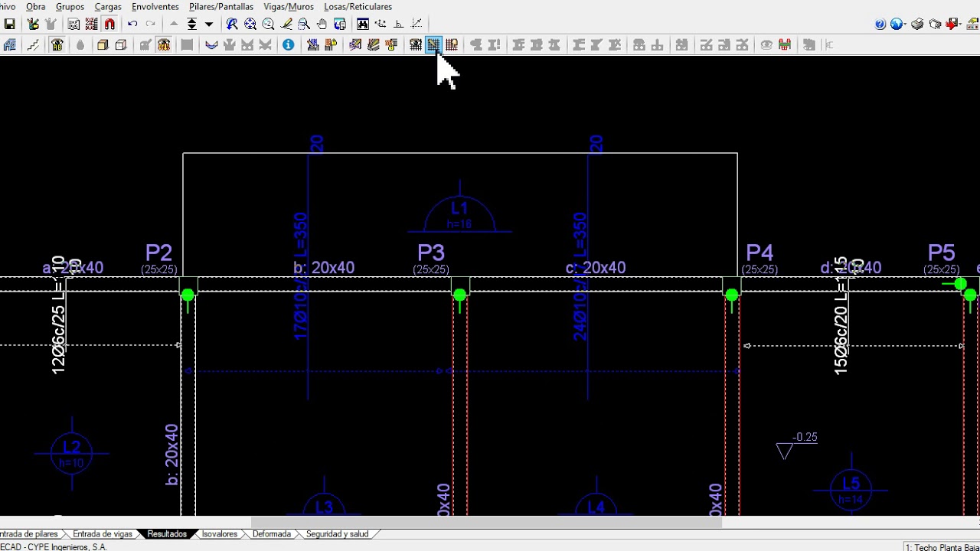
Task: Click the highlighted slab reinforcement grid icon under cursor
Action: click(433, 45)
